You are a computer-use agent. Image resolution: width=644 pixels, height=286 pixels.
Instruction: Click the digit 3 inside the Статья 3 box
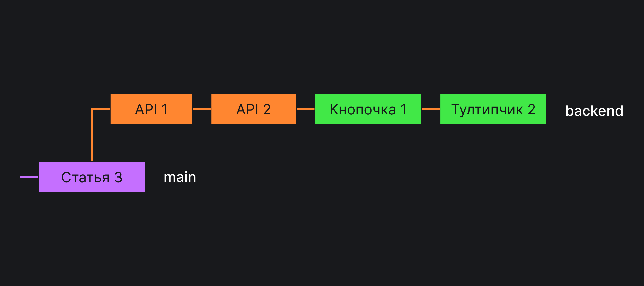tap(118, 177)
